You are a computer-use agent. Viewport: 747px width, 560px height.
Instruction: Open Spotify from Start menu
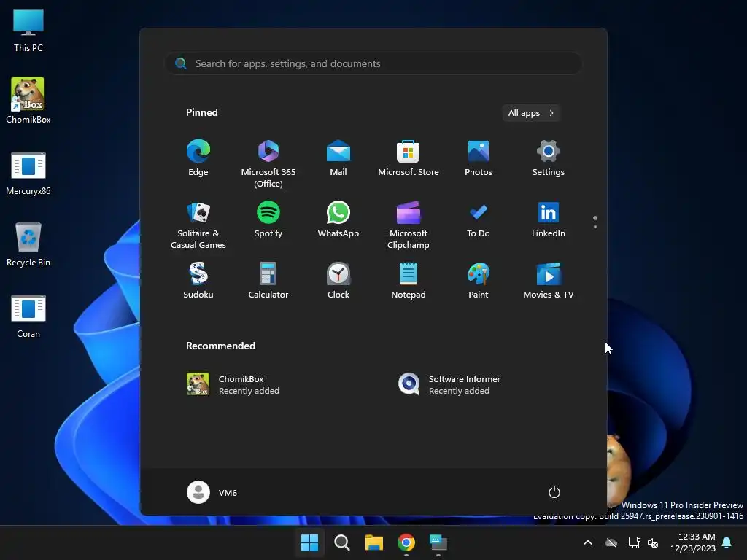(268, 220)
